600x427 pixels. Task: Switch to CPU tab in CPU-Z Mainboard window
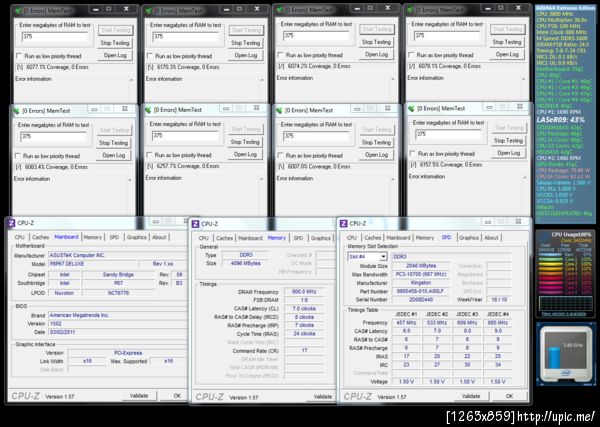(20, 237)
